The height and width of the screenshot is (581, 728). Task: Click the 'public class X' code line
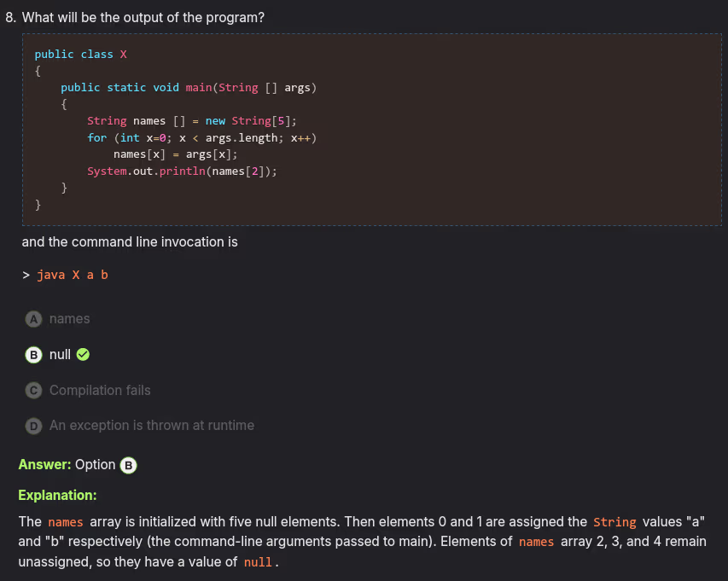(x=80, y=55)
